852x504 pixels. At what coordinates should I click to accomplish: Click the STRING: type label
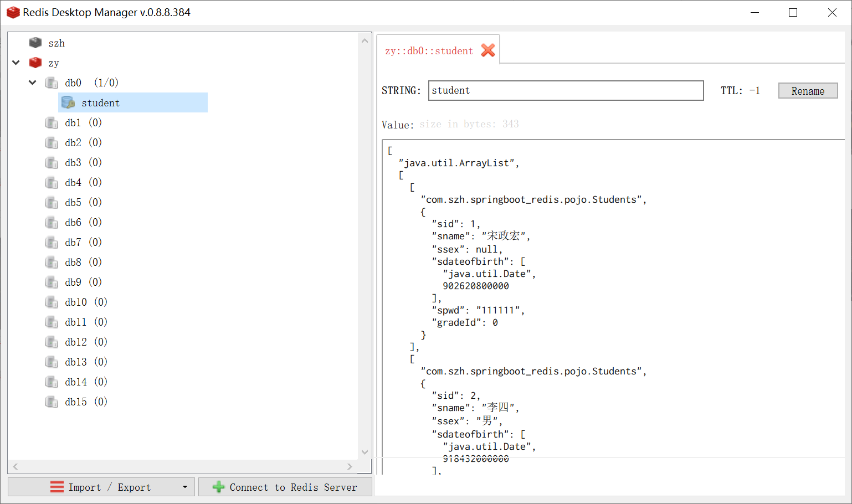[401, 91]
